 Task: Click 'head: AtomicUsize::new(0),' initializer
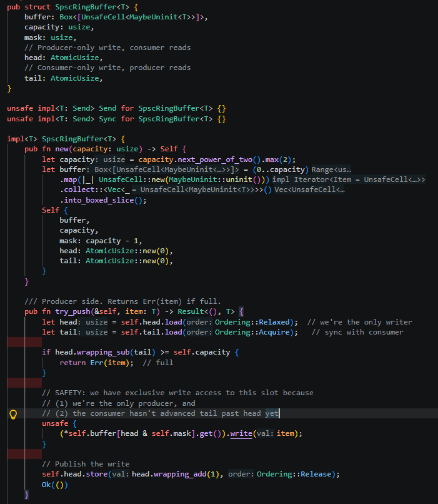116,251
